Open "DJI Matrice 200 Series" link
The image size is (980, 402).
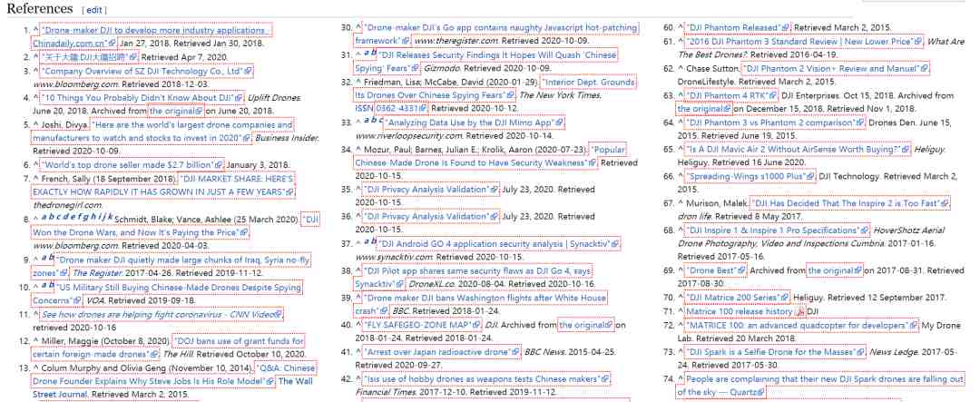coord(738,298)
